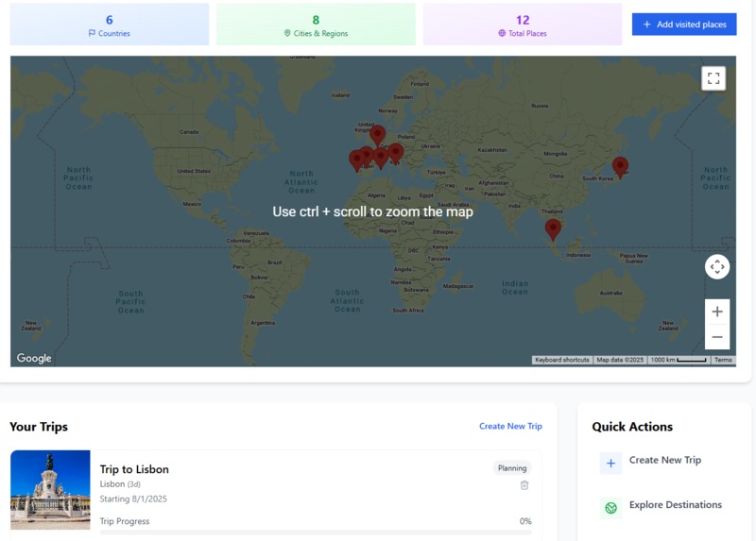This screenshot has width=756, height=541.
Task: Open the map camera pan control
Action: [717, 267]
